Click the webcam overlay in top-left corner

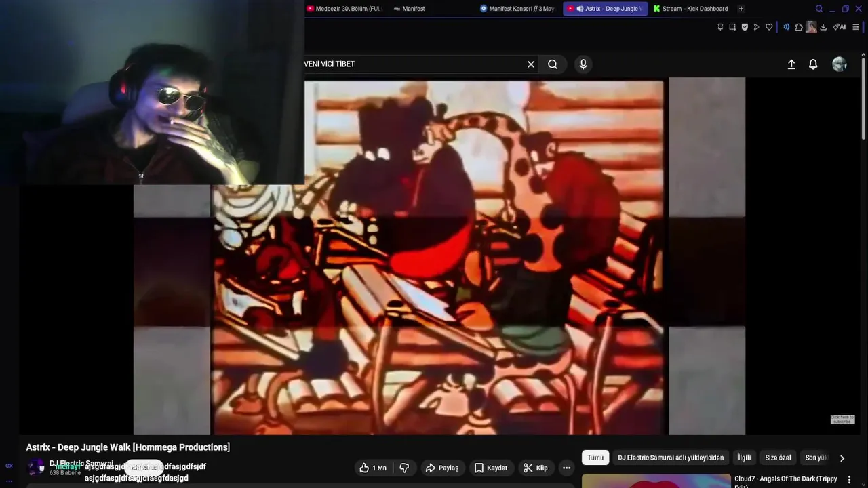point(152,92)
